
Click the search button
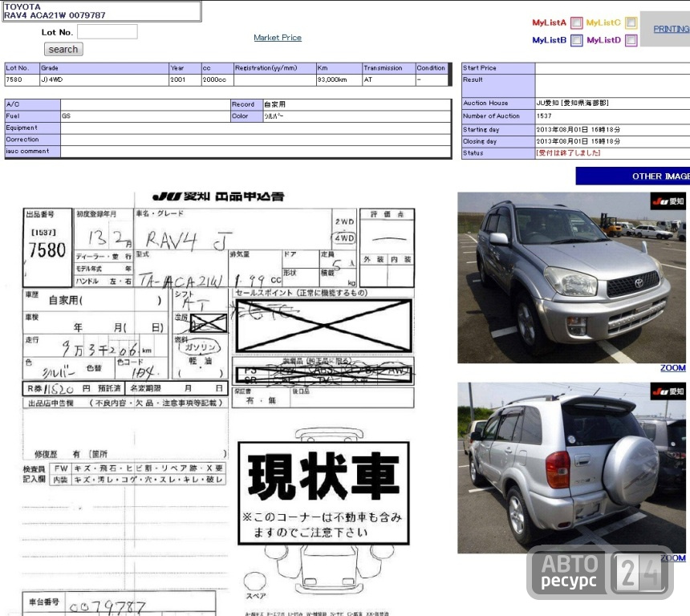tap(63, 49)
